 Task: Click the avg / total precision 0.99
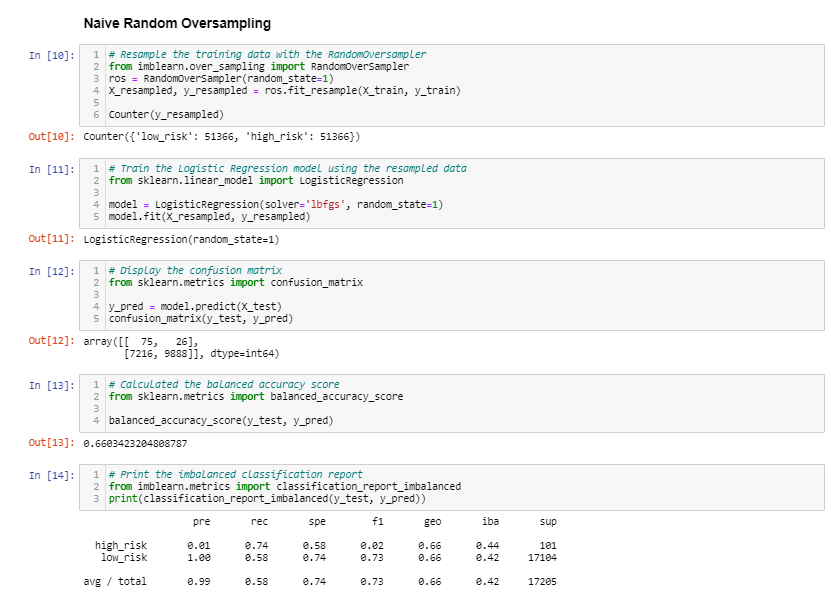(199, 582)
